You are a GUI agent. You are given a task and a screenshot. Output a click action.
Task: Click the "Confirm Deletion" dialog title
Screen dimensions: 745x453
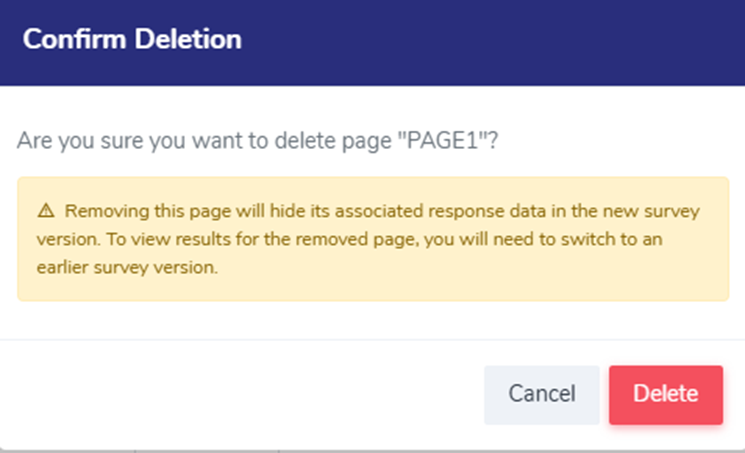point(132,40)
